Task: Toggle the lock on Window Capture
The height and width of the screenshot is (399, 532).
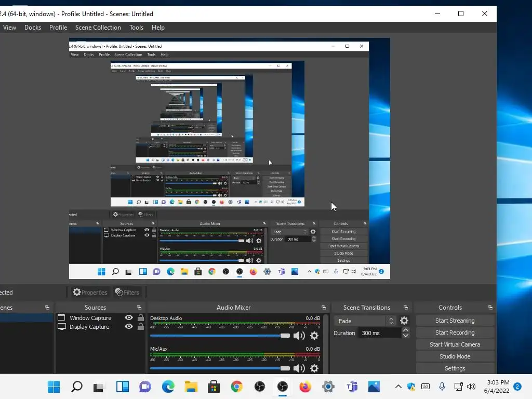Action: pyautogui.click(x=140, y=317)
